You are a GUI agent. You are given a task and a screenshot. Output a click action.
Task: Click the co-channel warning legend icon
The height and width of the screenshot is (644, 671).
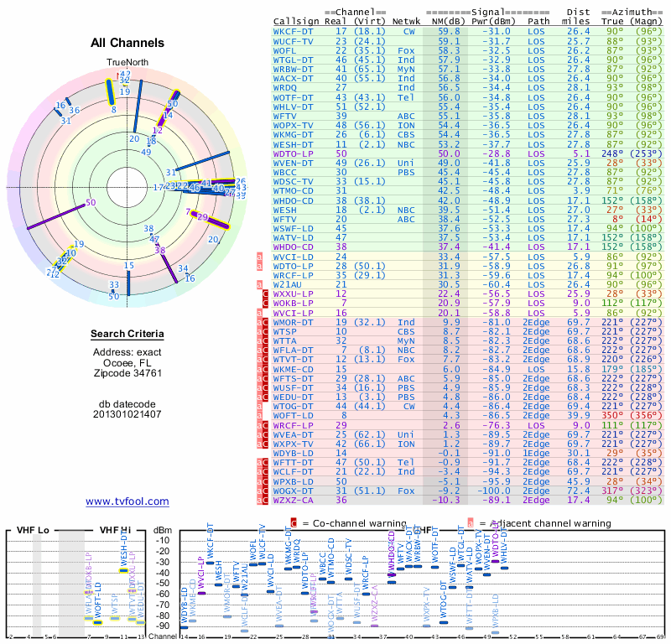coord(294,523)
